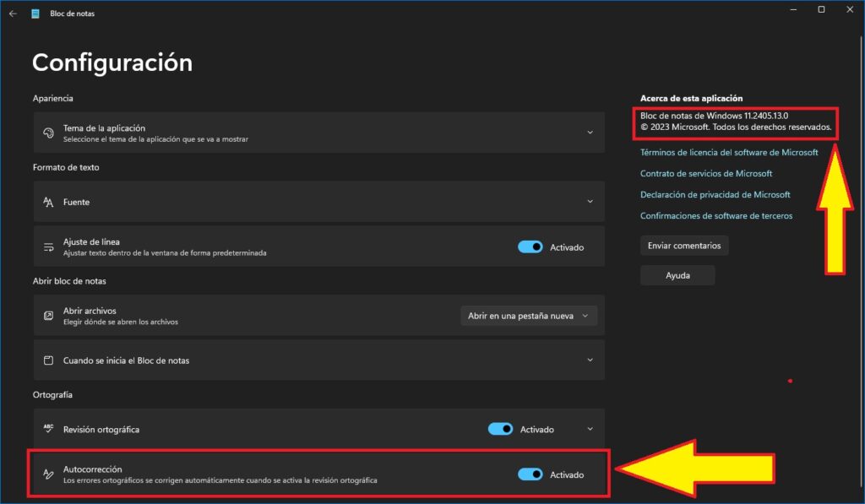
Task: Maximize the Bloc de notas window
Action: (x=821, y=9)
